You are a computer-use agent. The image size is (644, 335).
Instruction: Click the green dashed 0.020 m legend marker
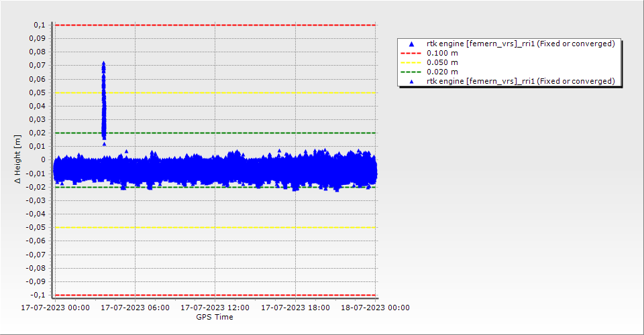coord(412,72)
